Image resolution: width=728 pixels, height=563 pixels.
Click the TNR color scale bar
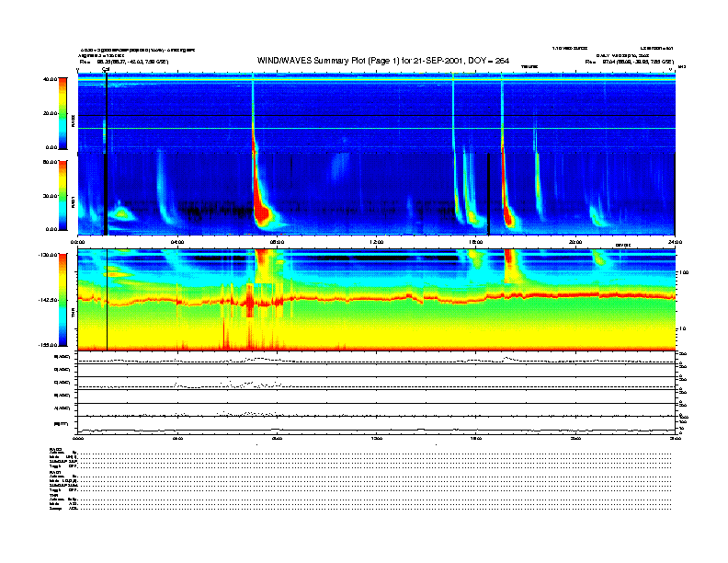63,300
